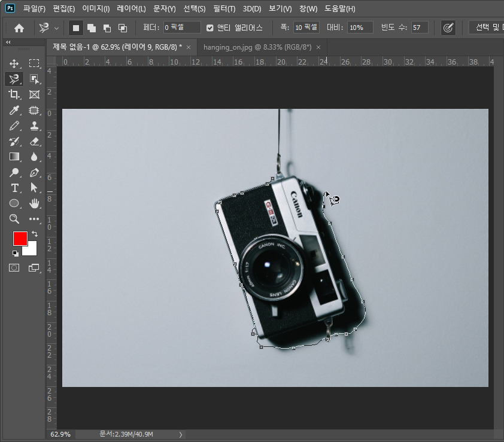Select the Object Selection tool
The height and width of the screenshot is (442, 504).
pos(34,79)
